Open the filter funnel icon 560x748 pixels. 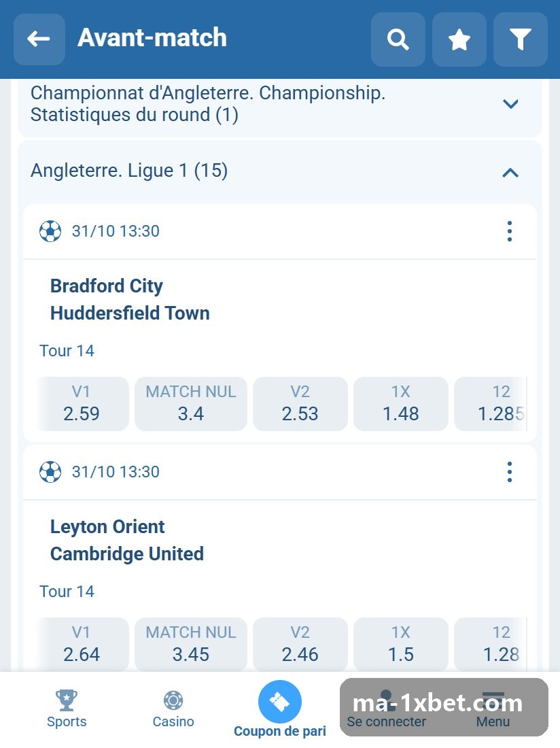point(520,39)
